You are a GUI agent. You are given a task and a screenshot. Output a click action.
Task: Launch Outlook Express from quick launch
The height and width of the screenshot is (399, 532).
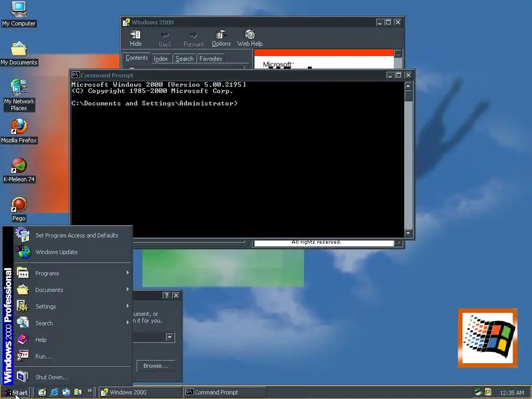66,392
